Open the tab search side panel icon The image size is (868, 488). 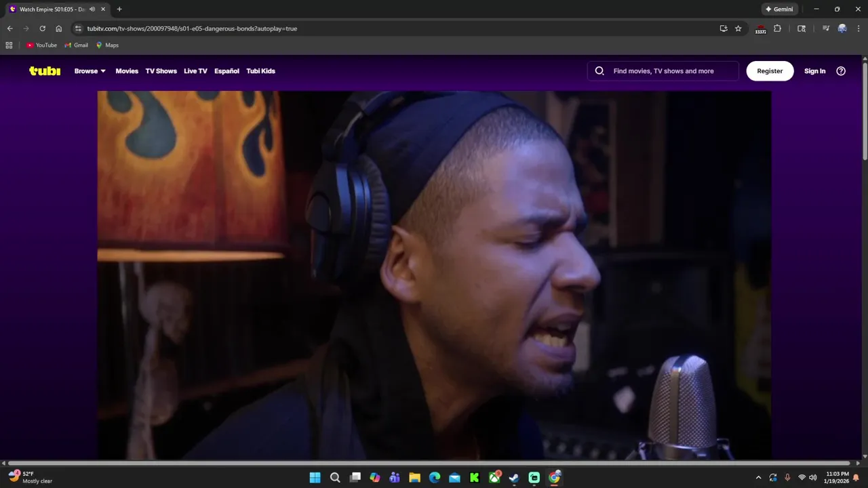[802, 28]
